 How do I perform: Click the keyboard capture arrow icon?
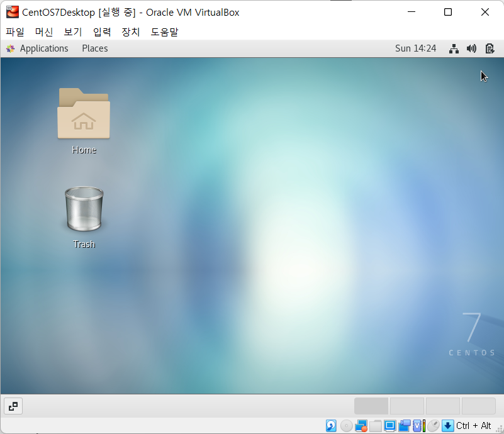click(x=448, y=426)
